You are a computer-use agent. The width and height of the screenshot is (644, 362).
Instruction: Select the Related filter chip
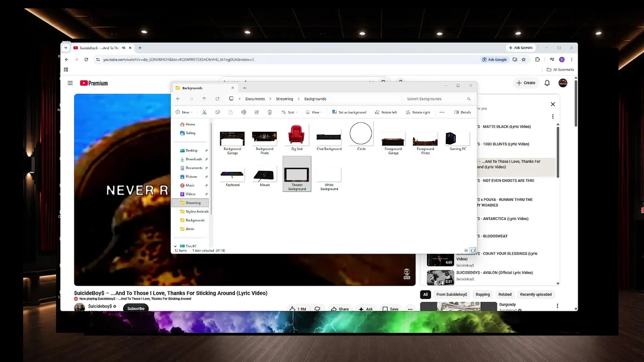coord(505,295)
